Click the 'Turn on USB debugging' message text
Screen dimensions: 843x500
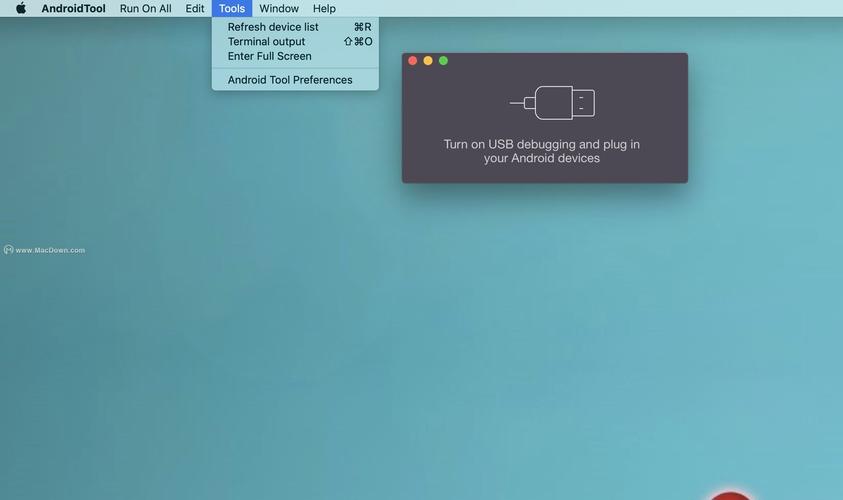pyautogui.click(x=541, y=151)
